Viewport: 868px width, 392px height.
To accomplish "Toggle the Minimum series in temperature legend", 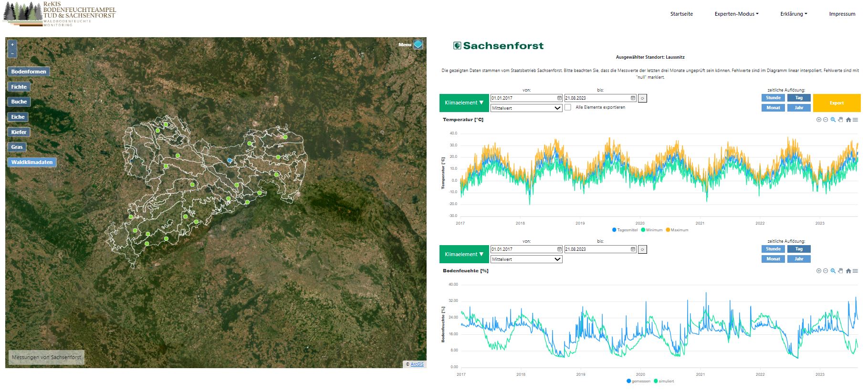I will pos(652,230).
